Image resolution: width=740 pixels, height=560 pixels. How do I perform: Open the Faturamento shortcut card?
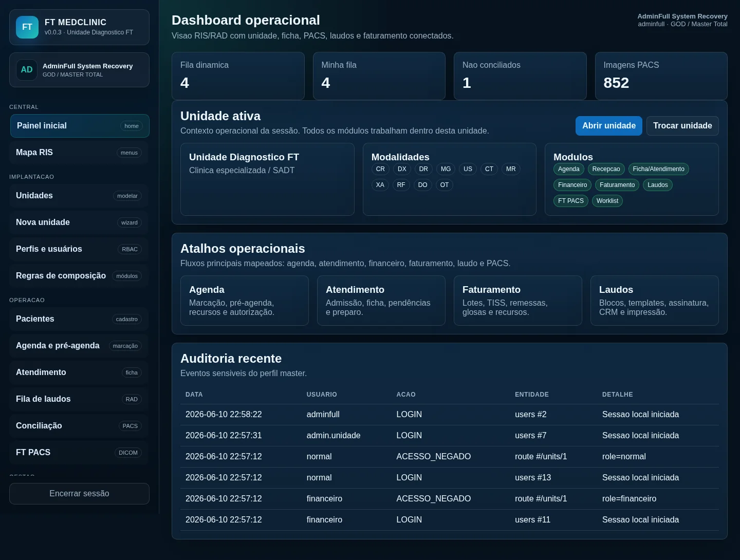518,301
